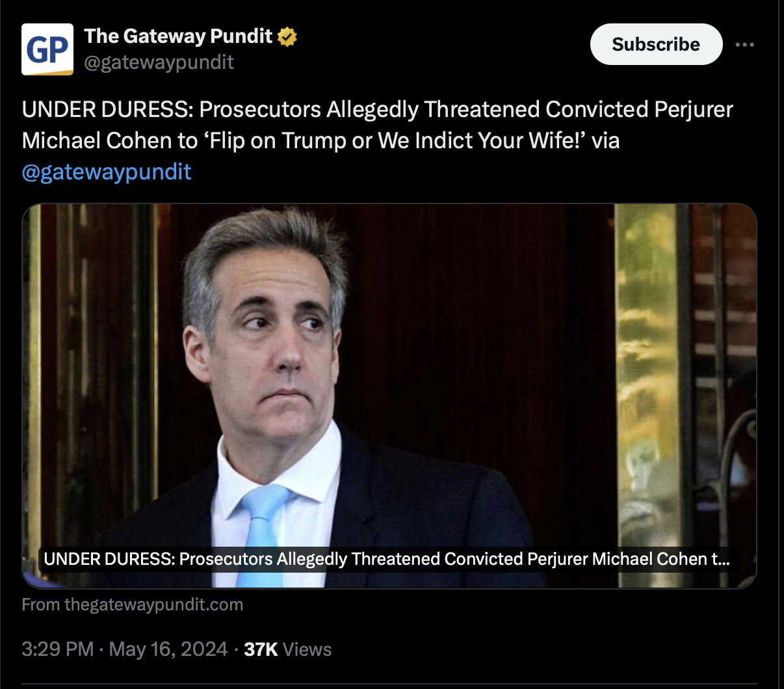784x689 pixels.
Task: Open The Gateway Pundit display name
Action: click(178, 36)
